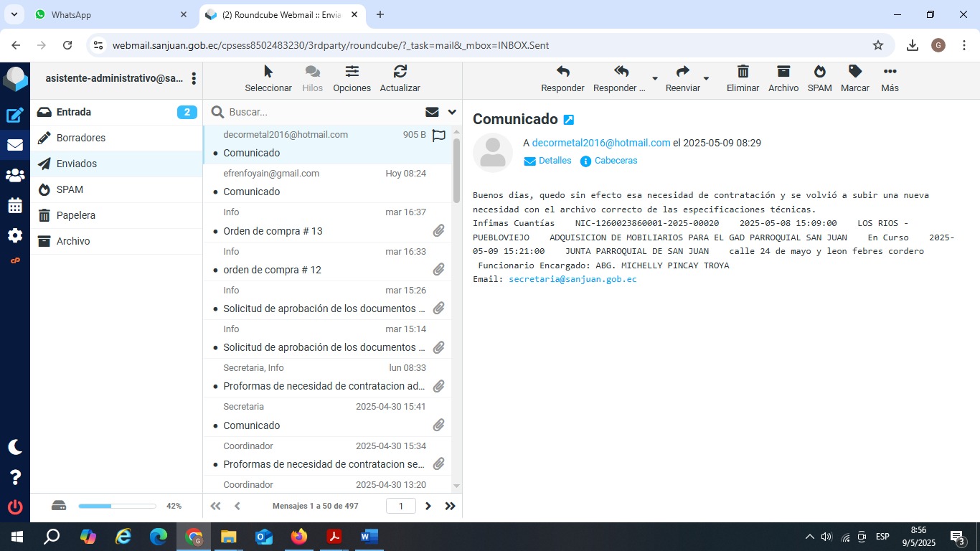Toggle the unread filter envelope icon

432,112
